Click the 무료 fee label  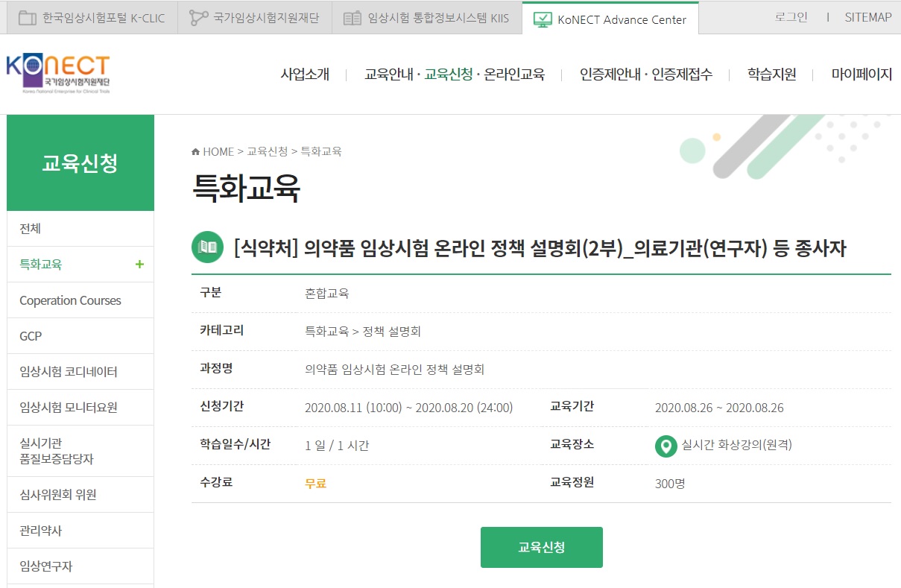[315, 482]
